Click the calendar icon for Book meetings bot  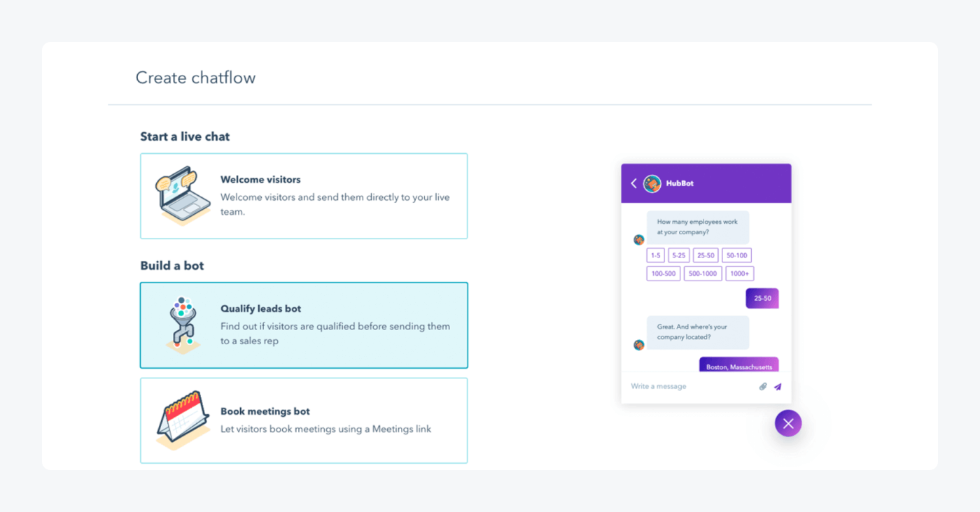(x=183, y=420)
